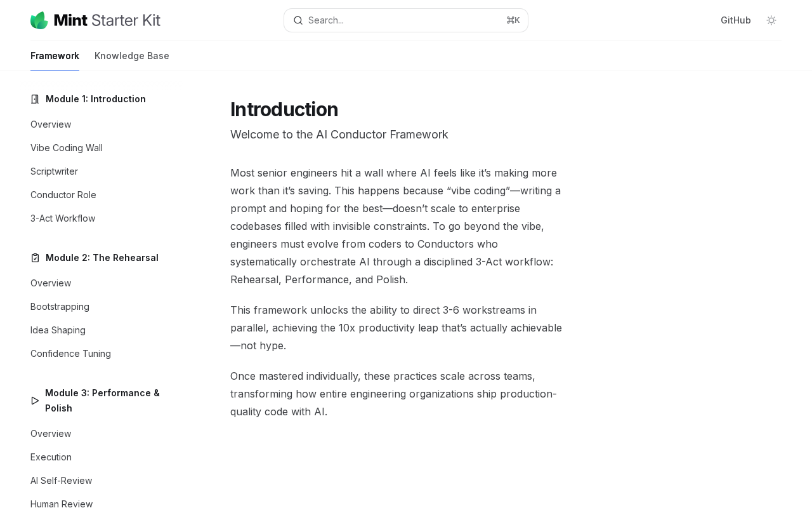Open the Bootstrapping page
This screenshot has height=508, width=812.
point(60,307)
